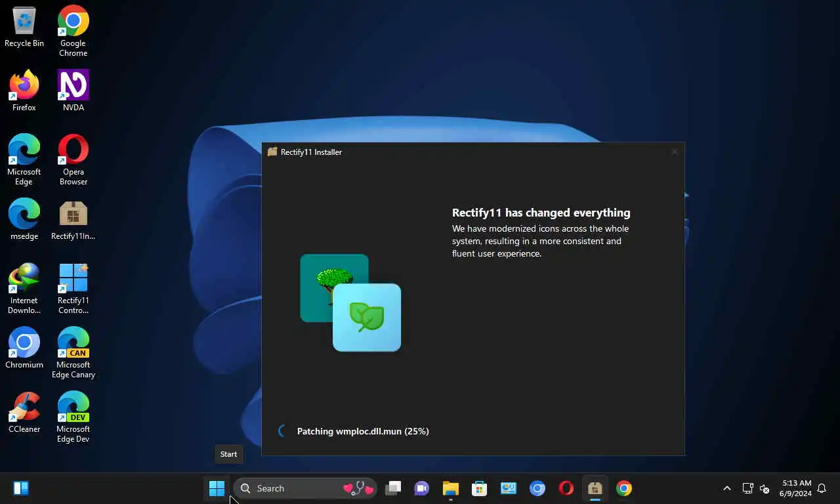Screen dimensions: 840x504
Task: Select the Microsoft Edge desktop shortcut
Action: point(24,160)
